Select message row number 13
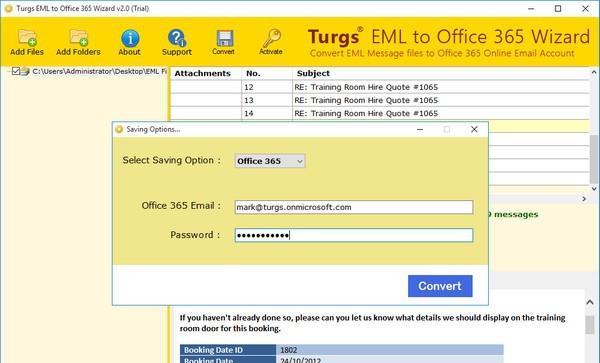Viewport: 600px width, 363px height. click(379, 100)
